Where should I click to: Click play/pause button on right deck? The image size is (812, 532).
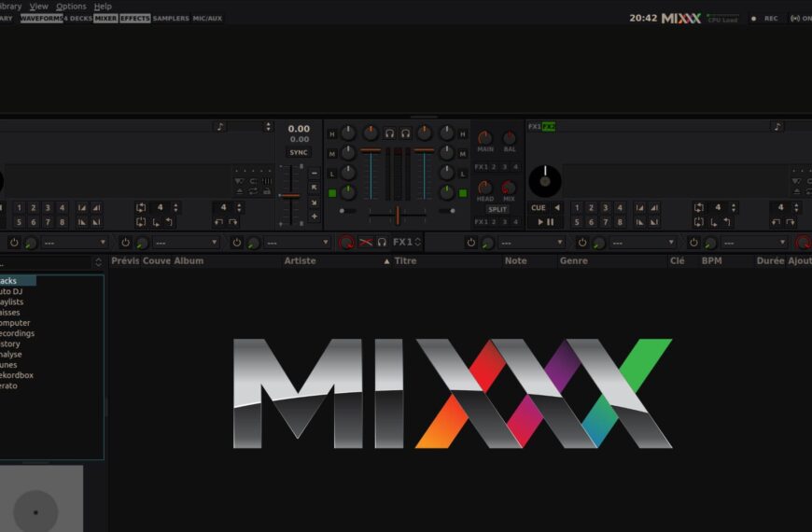click(545, 222)
